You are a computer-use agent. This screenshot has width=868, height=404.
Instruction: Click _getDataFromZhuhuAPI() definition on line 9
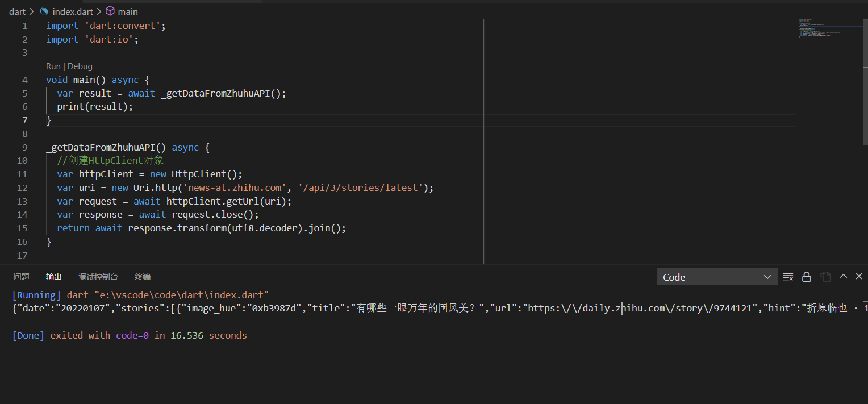[106, 147]
